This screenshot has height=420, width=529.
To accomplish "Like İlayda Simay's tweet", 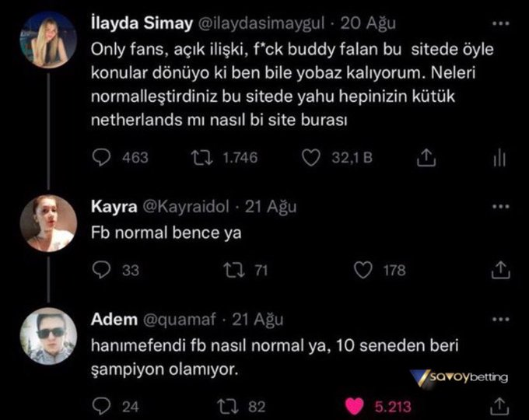I will tap(310, 158).
